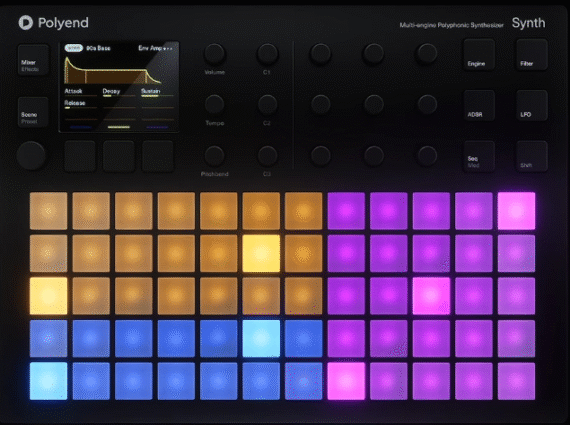Click the C1 knob
This screenshot has width=570, height=425.
(268, 54)
